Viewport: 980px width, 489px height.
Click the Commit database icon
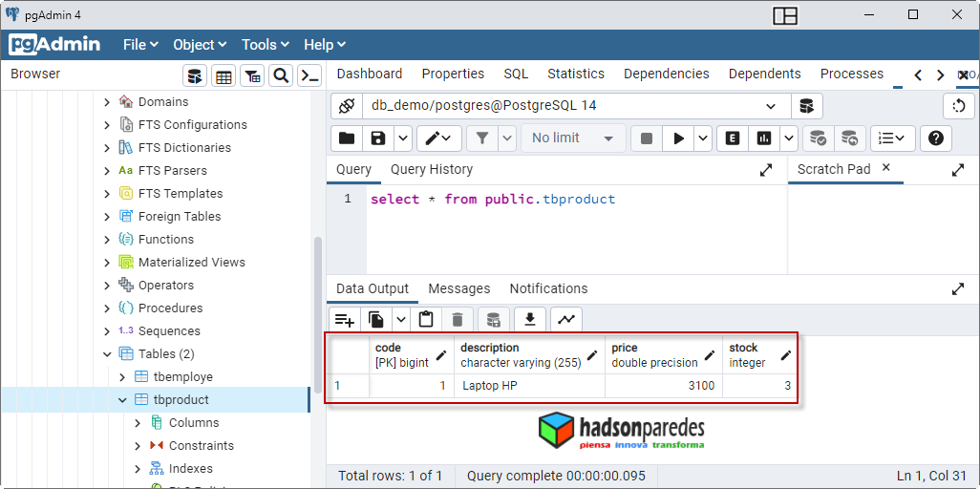coord(819,138)
